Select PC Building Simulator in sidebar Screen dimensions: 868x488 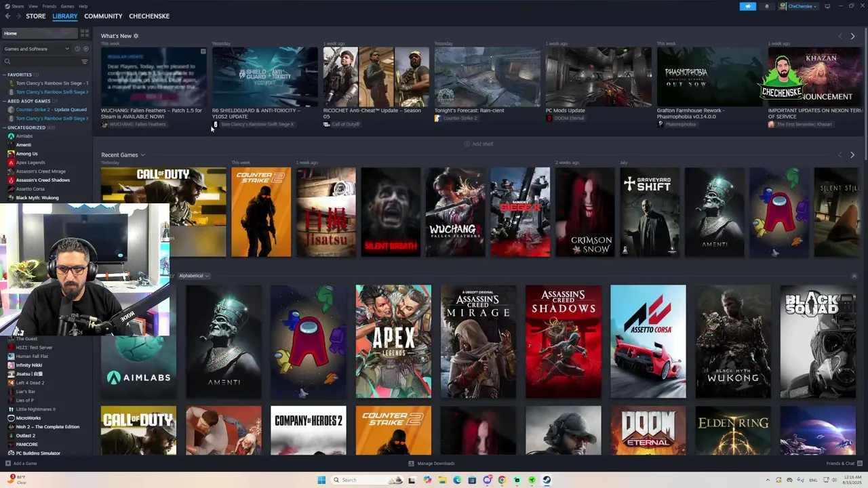(38, 453)
